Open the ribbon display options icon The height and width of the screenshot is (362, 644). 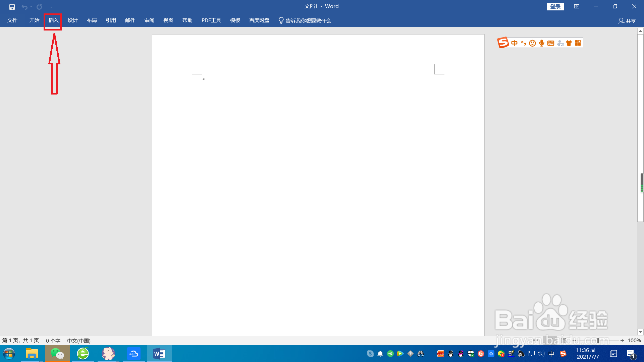pyautogui.click(x=577, y=6)
